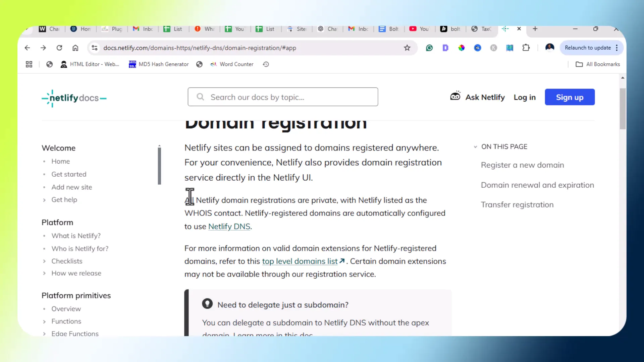Image resolution: width=644 pixels, height=362 pixels.
Task: Open the blue map extension icon
Action: pyautogui.click(x=510, y=48)
